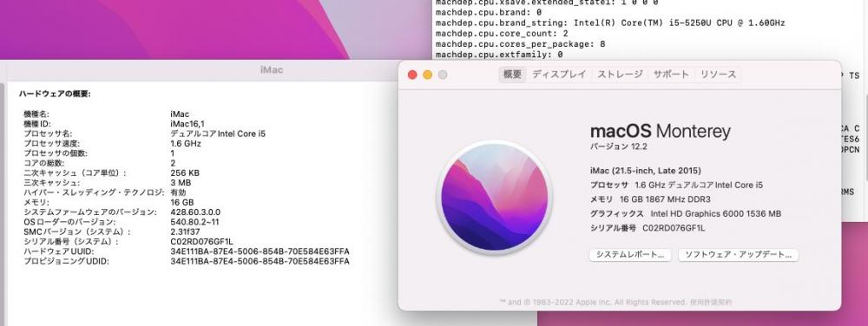Click the ソフトウェア・アップデート button
The width and height of the screenshot is (868, 326).
click(x=739, y=255)
